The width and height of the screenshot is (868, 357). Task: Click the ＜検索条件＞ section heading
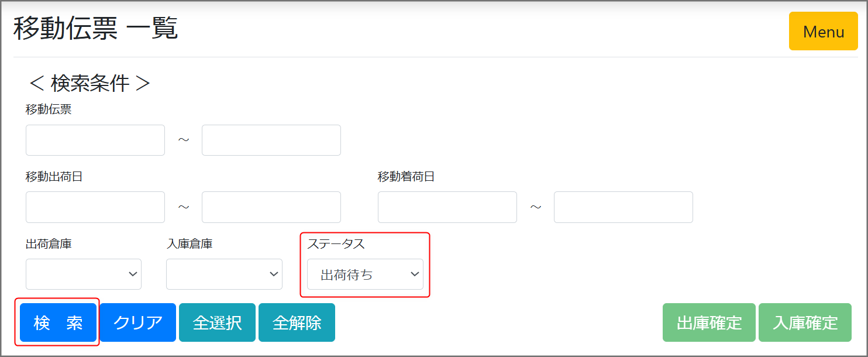[89, 83]
